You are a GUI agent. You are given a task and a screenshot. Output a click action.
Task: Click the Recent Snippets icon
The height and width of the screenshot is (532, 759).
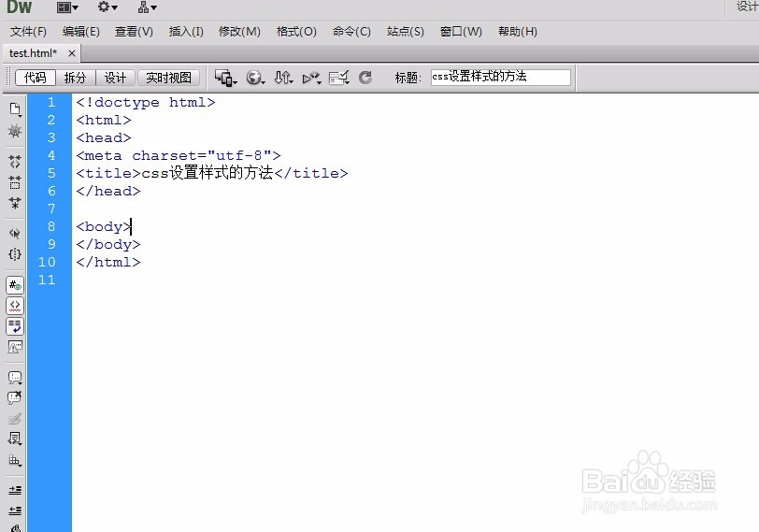15,439
